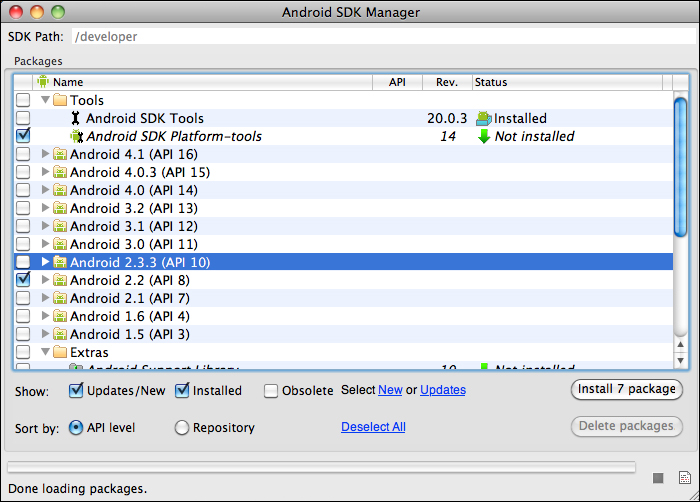The image size is (700, 502).
Task: Click the API column header
Action: point(397,82)
